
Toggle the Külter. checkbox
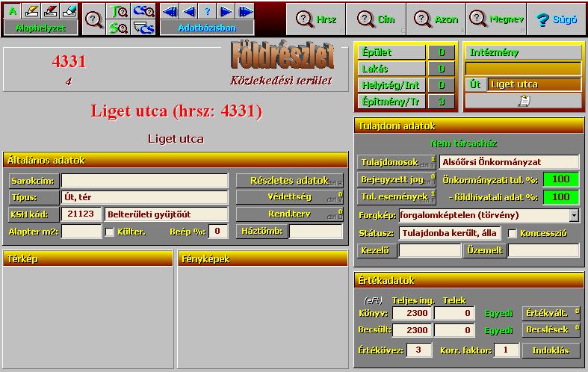tap(110, 232)
